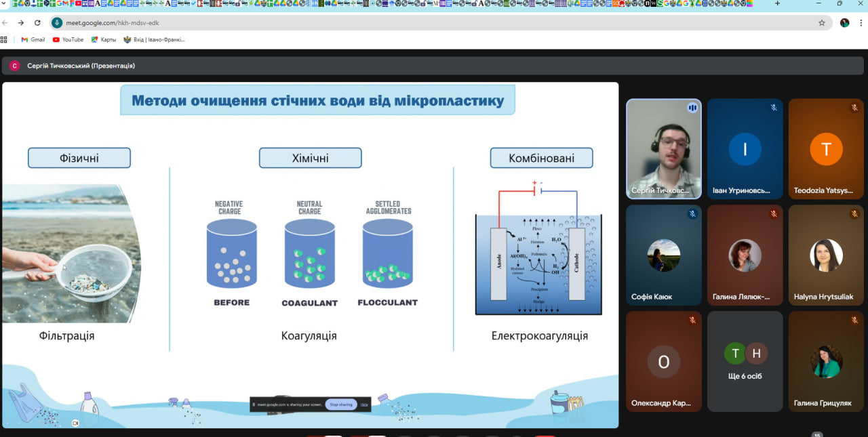Open the apps grid in bookmarks bar
868x437 pixels.
point(4,39)
